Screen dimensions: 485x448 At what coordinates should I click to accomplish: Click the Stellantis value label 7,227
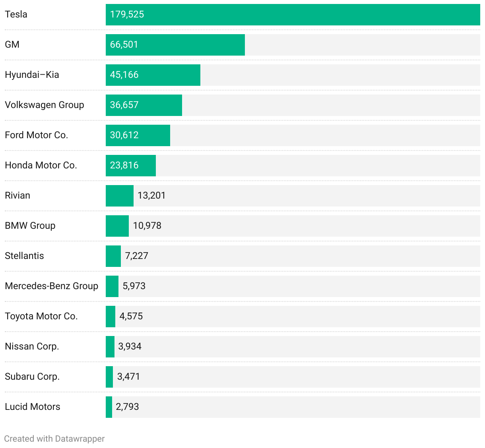[137, 256]
